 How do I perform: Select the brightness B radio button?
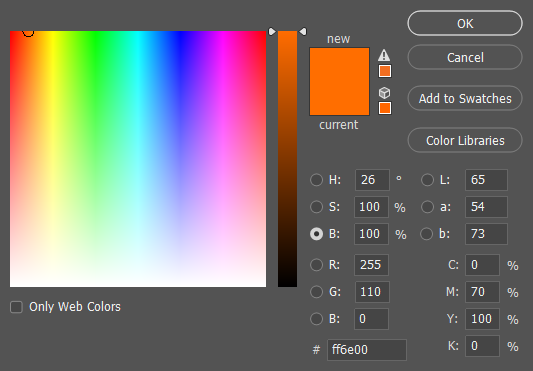pyautogui.click(x=316, y=234)
